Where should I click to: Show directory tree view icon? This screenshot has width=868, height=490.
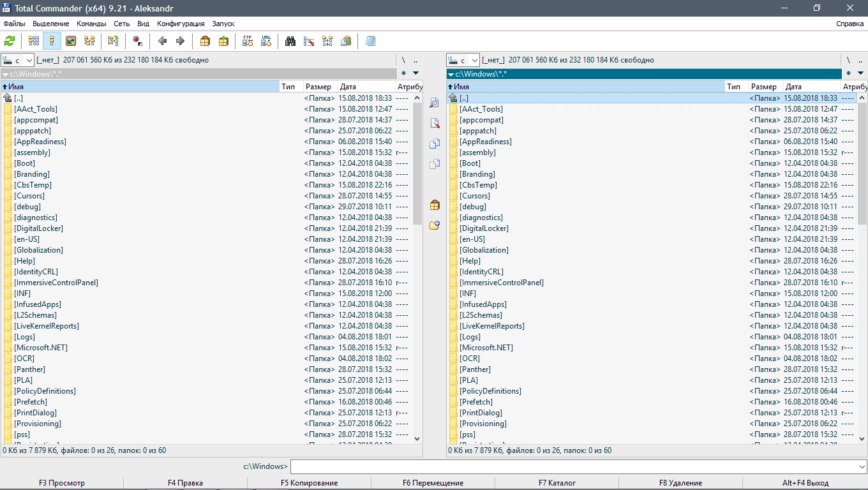coord(89,41)
